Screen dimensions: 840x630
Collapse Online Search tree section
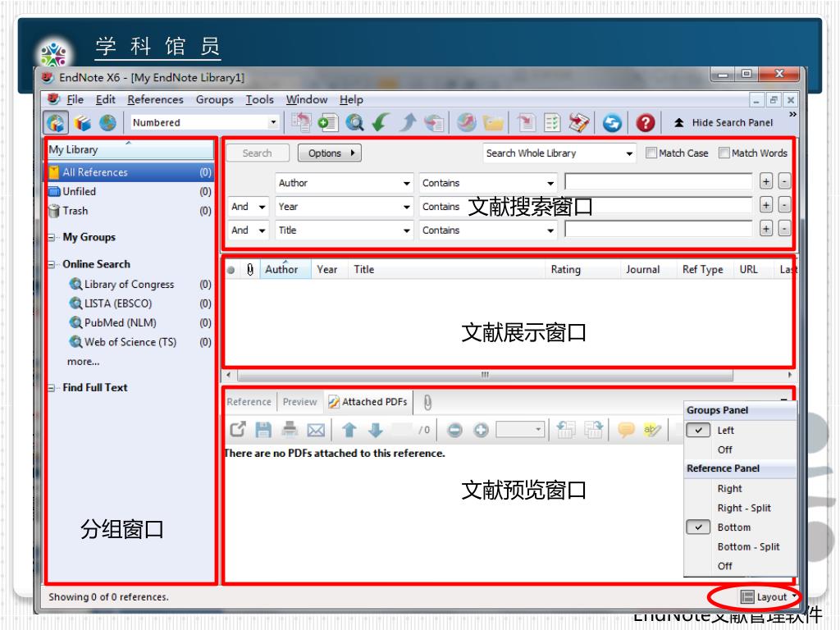[52, 265]
